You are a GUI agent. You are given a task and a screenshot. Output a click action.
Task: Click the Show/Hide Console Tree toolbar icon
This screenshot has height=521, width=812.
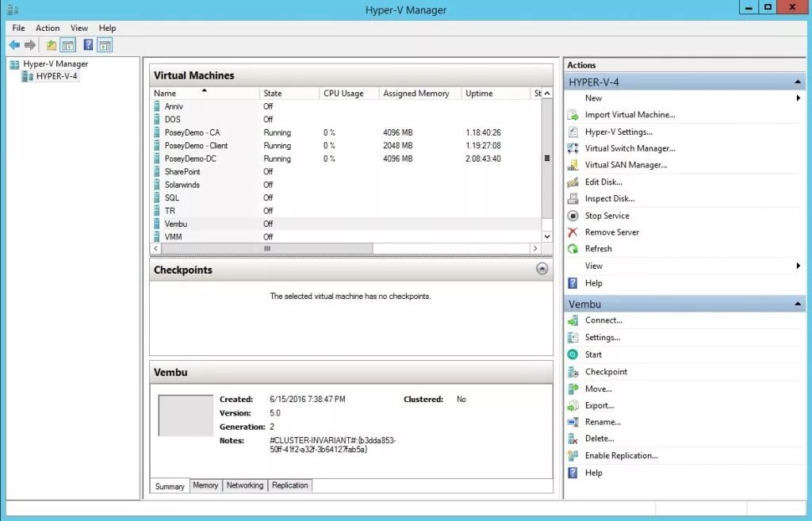68,45
